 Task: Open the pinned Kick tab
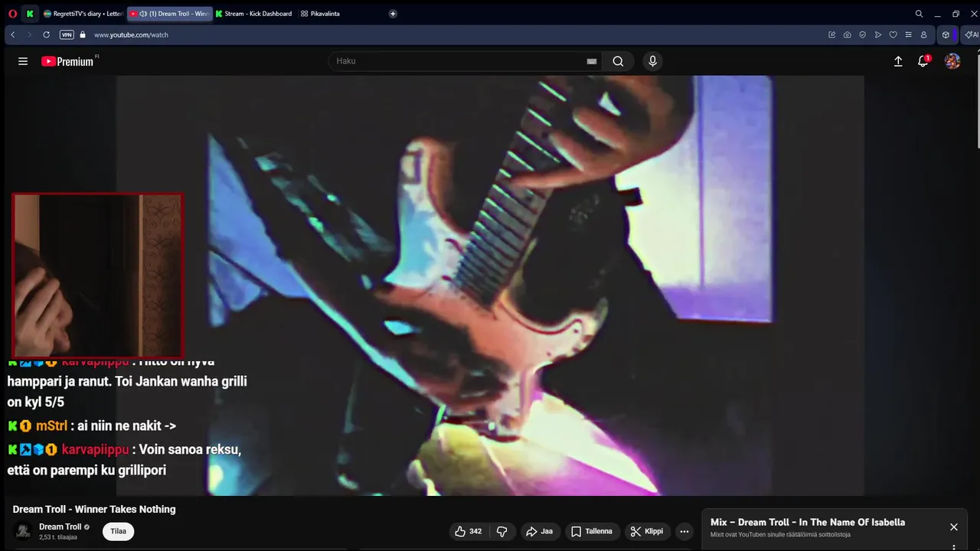click(30, 14)
